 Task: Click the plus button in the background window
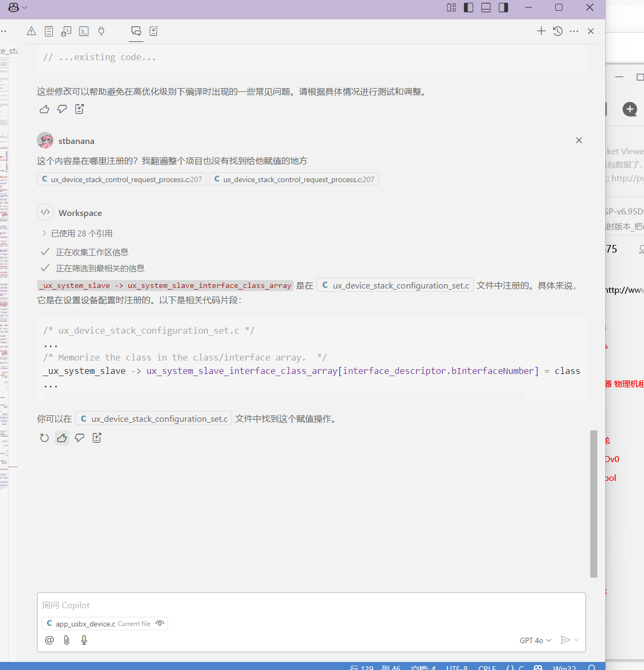coord(630,110)
